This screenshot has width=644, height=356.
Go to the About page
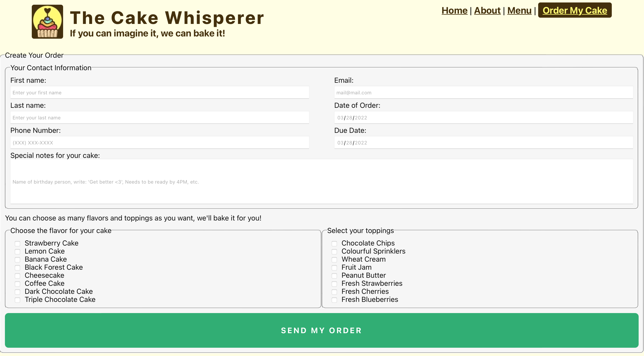coord(487,11)
